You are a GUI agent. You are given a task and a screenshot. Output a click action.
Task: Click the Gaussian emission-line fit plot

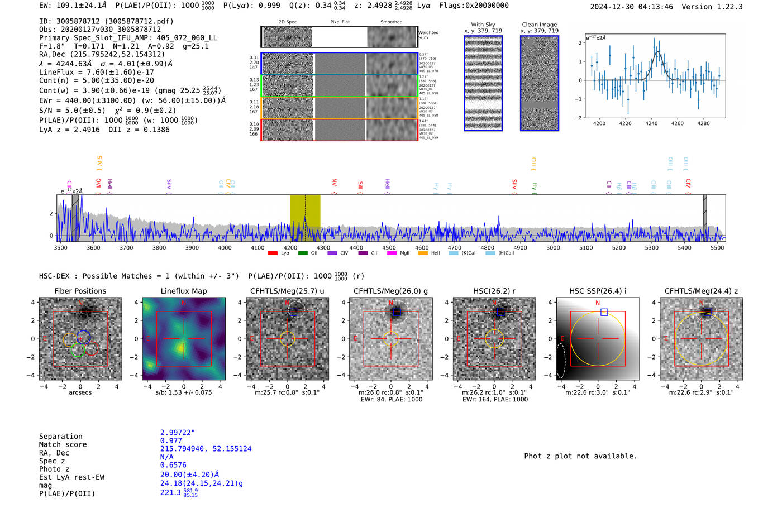pos(655,76)
